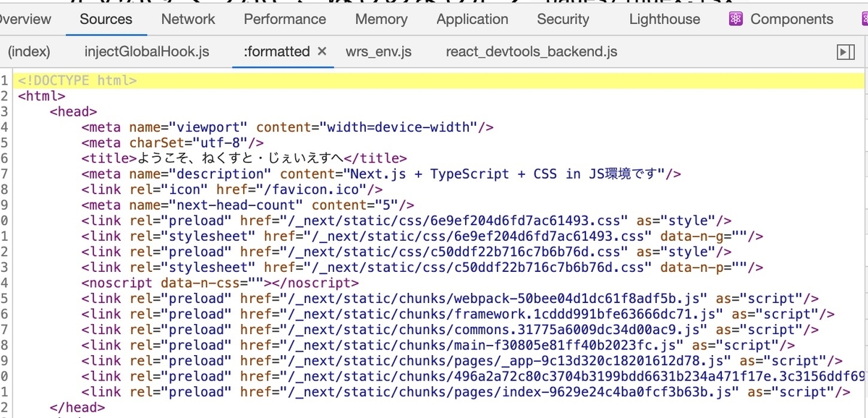Viewport: 868px width, 418px height.
Task: Set breakpoint on the charSet line gutter
Action: (5, 142)
